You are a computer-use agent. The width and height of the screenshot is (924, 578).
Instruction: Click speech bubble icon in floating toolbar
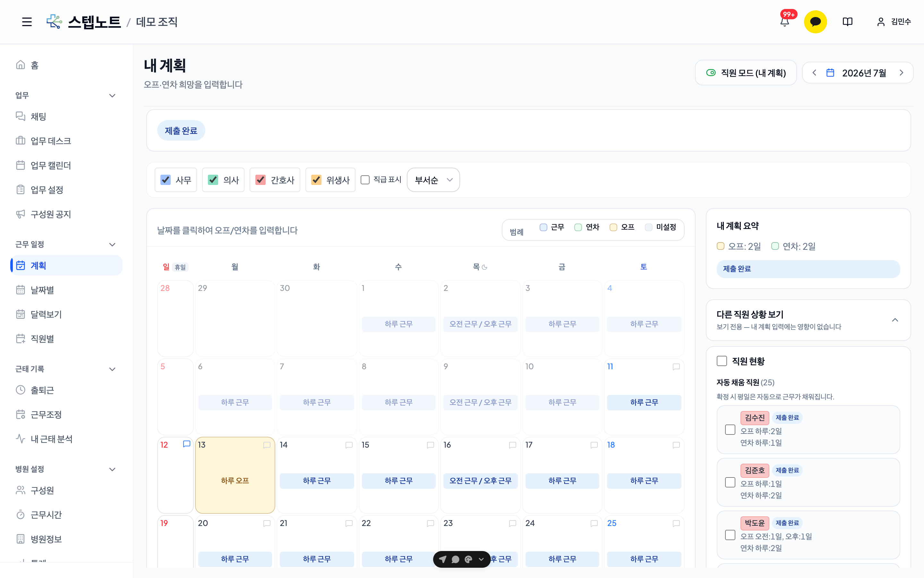(x=456, y=559)
